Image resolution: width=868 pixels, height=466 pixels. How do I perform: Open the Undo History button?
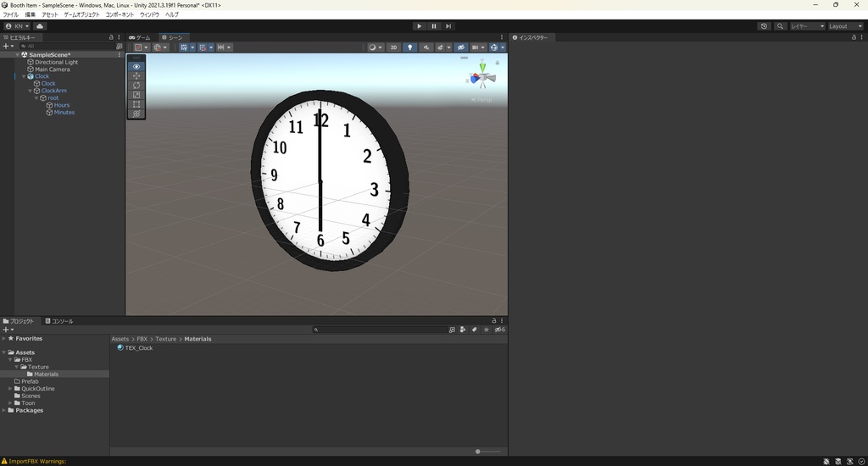(764, 26)
